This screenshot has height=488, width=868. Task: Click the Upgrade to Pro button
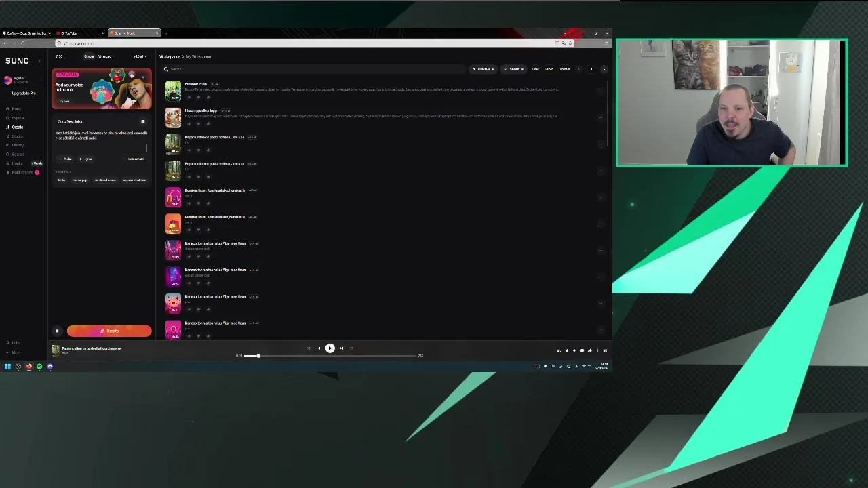[23, 93]
